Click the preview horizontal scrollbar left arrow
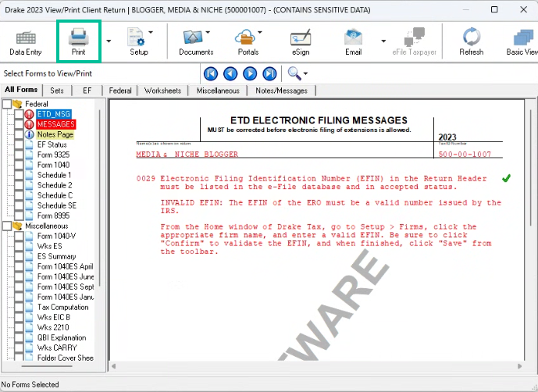This screenshot has width=538, height=392. [113, 366]
